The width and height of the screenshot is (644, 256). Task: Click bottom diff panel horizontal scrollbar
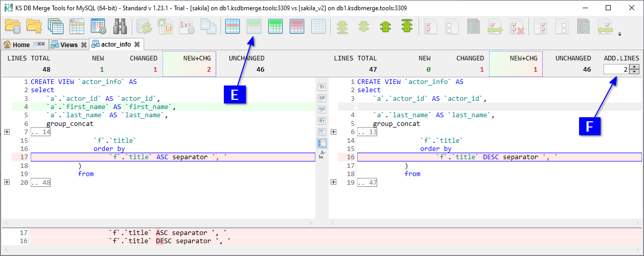point(322,249)
